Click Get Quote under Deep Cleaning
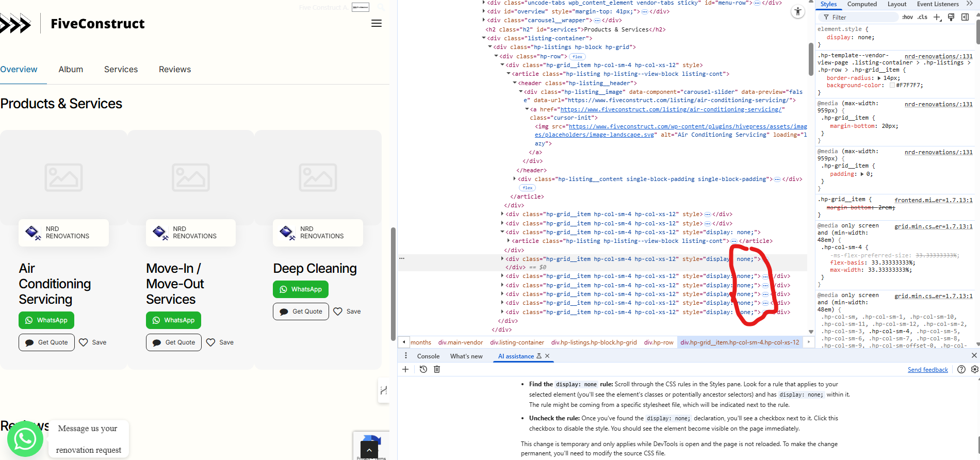980x460 pixels. (x=301, y=311)
